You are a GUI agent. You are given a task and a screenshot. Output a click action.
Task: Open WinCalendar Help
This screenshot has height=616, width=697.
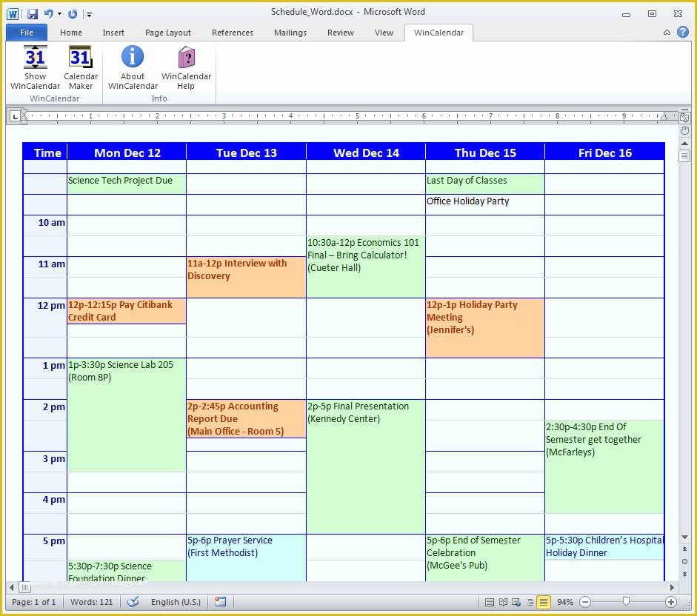pos(186,58)
